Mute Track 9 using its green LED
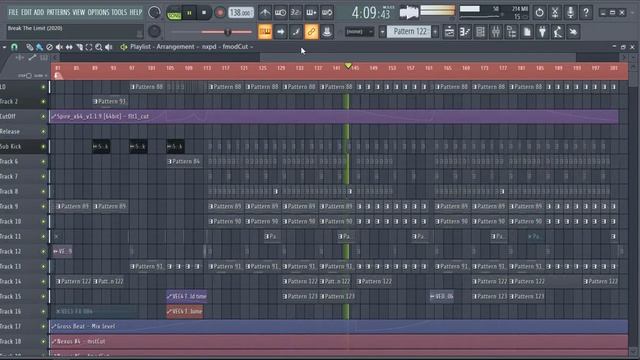The height and width of the screenshot is (360, 640). pos(43,207)
